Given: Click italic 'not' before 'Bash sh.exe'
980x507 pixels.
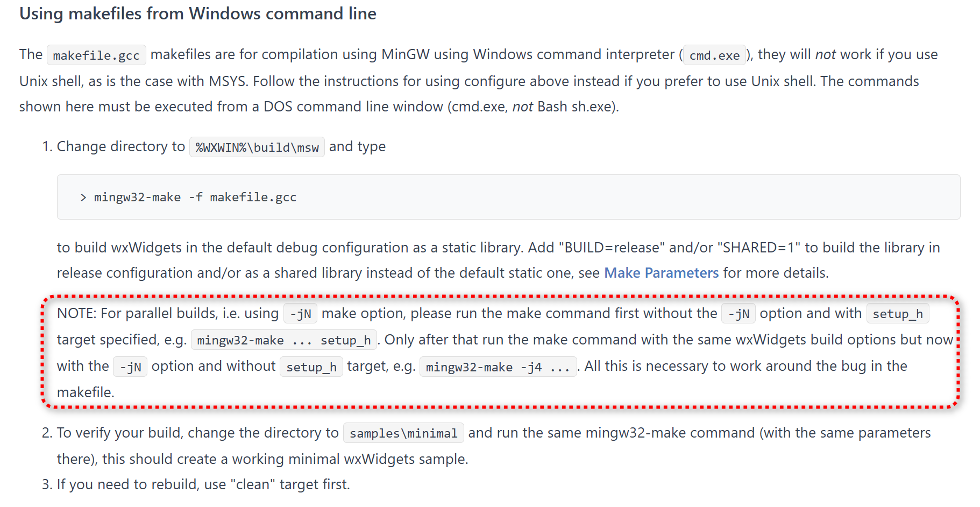Looking at the screenshot, I should pos(522,107).
